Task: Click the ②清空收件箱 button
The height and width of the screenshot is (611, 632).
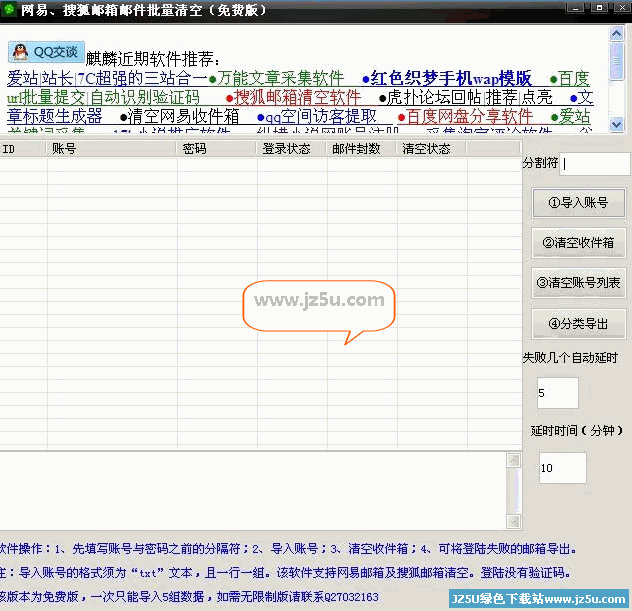Action: pyautogui.click(x=578, y=243)
